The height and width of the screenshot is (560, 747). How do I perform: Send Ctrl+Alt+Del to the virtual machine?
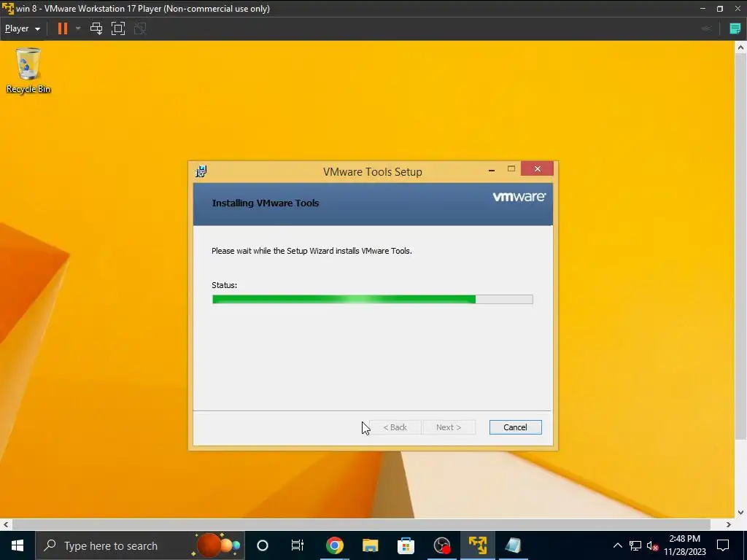[96, 28]
